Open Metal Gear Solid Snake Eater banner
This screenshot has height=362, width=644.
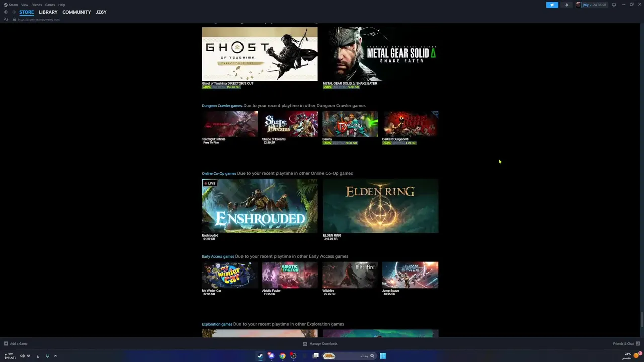pyautogui.click(x=380, y=54)
